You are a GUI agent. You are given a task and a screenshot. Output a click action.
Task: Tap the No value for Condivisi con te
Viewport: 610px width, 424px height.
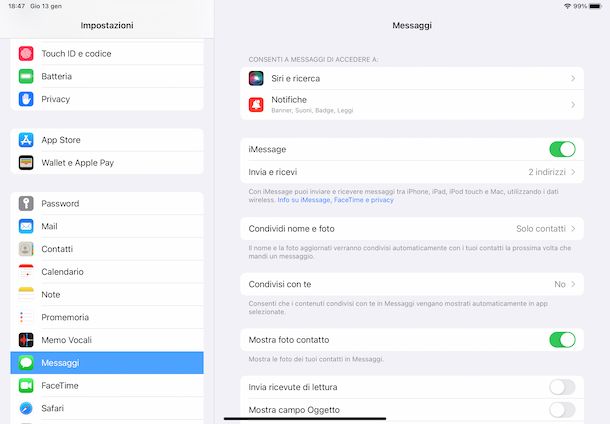coord(560,284)
